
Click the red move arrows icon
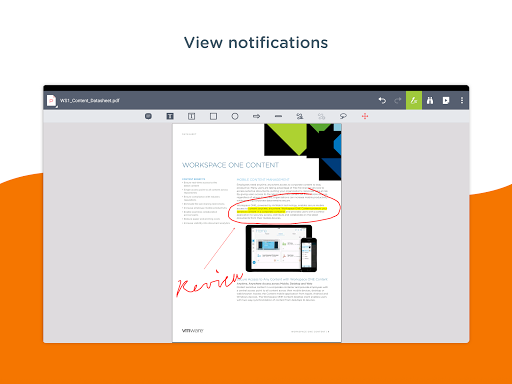[x=365, y=116]
